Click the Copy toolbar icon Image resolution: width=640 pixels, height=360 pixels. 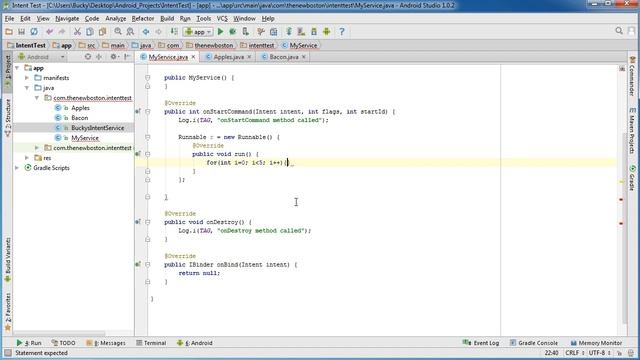(x=90, y=32)
